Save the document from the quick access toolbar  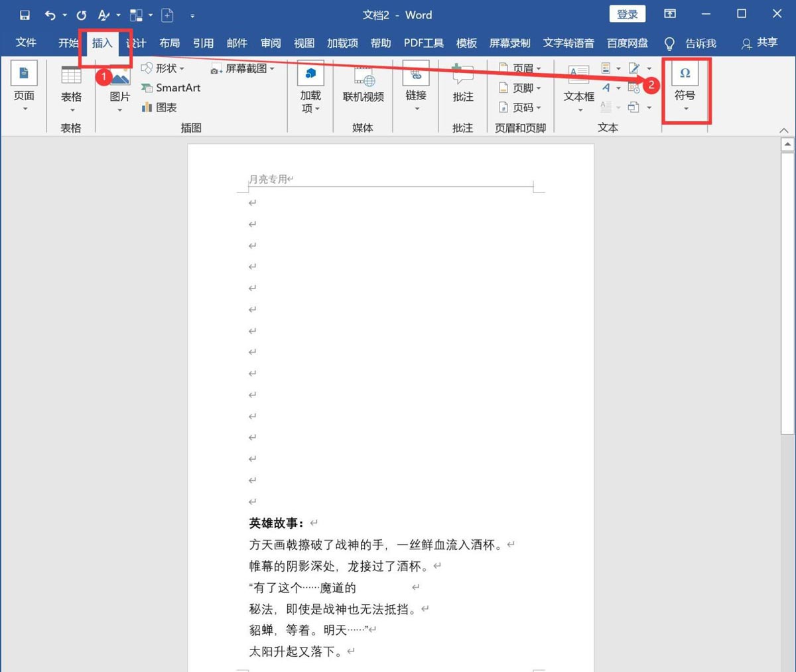[x=25, y=15]
